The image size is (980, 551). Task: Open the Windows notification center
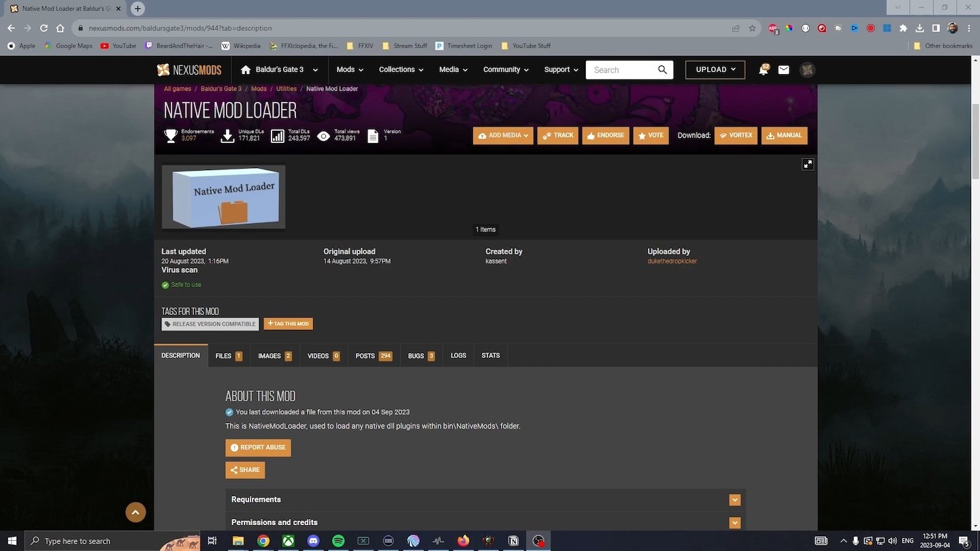tap(964, 541)
